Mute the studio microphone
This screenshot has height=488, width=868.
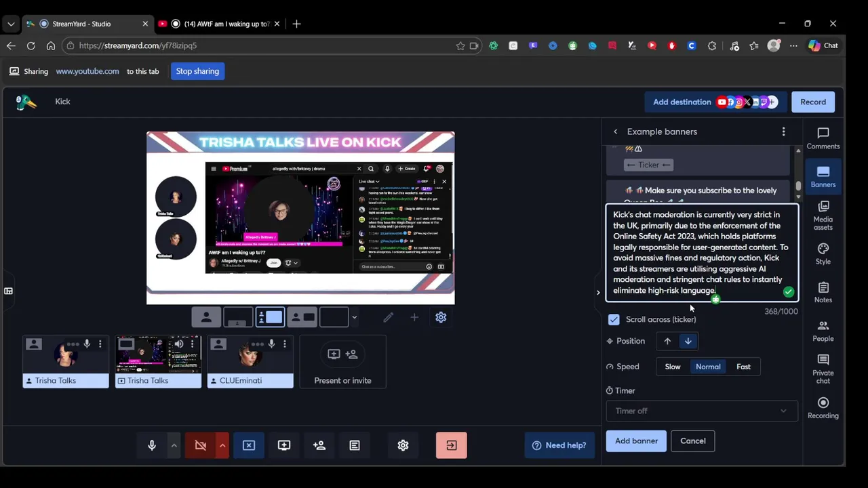tap(152, 445)
